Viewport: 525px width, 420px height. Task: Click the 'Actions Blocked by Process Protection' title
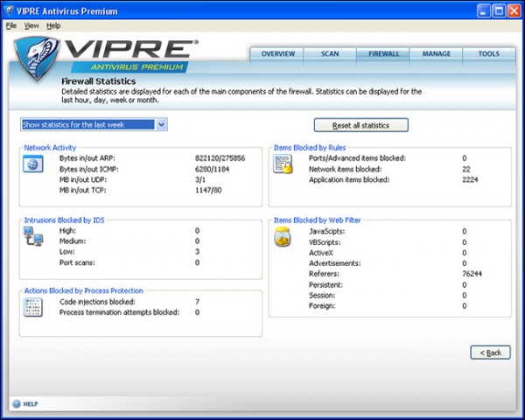[84, 290]
